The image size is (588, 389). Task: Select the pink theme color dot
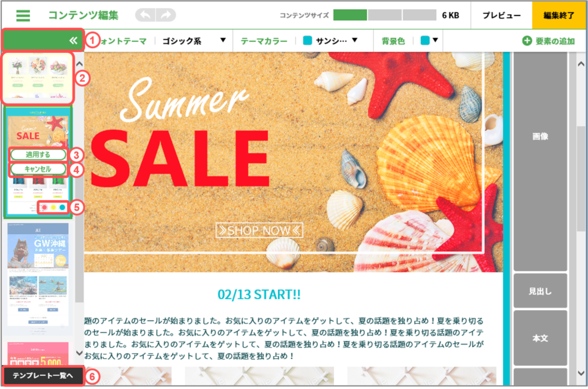[45, 207]
